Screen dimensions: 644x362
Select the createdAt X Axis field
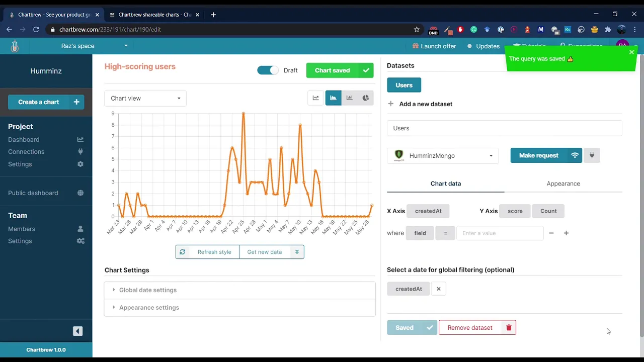[x=428, y=211]
